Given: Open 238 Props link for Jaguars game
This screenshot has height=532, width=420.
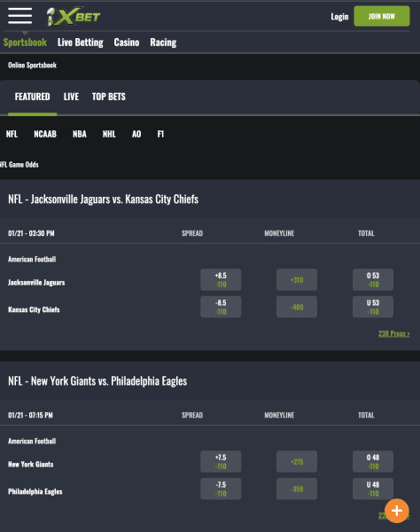Looking at the screenshot, I should click(x=394, y=333).
